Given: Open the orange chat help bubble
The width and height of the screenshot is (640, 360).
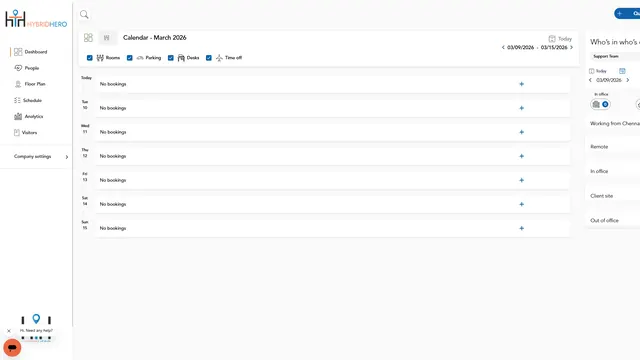Looking at the screenshot, I should pyautogui.click(x=12, y=348).
